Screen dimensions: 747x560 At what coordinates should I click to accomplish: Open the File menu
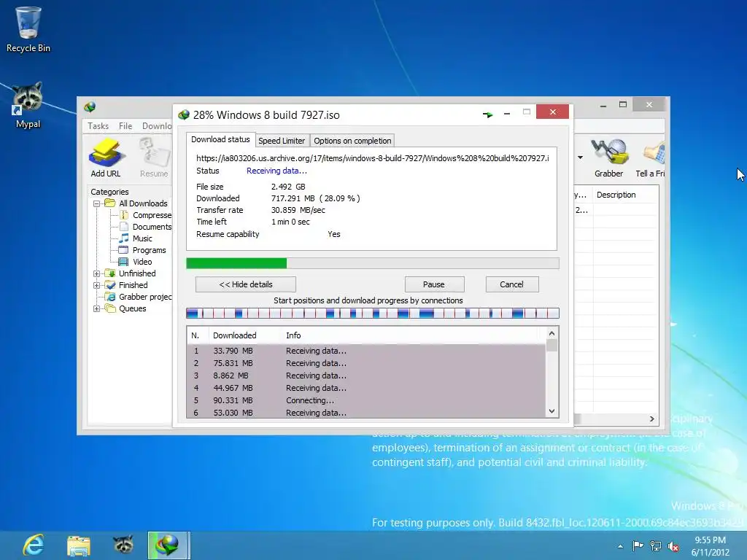[x=125, y=125]
